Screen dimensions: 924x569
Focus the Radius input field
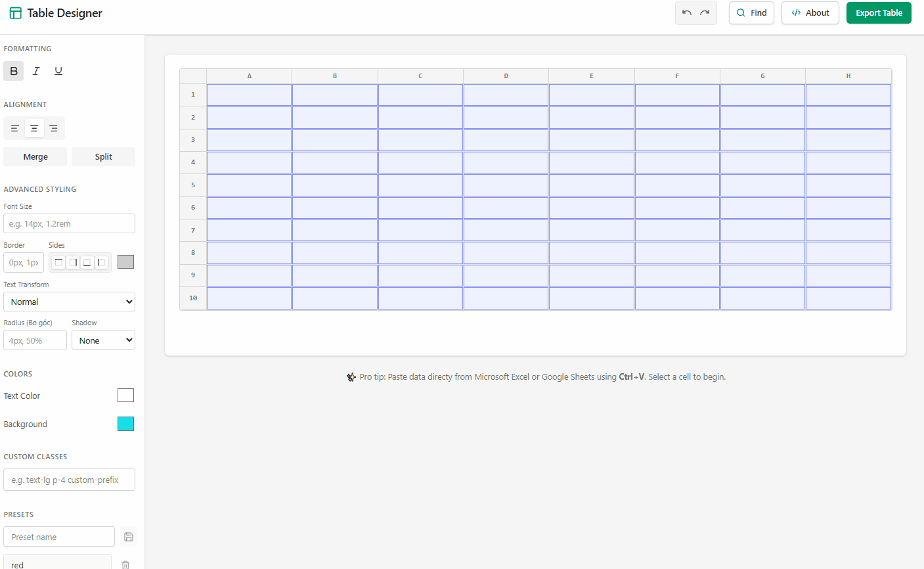pos(35,340)
